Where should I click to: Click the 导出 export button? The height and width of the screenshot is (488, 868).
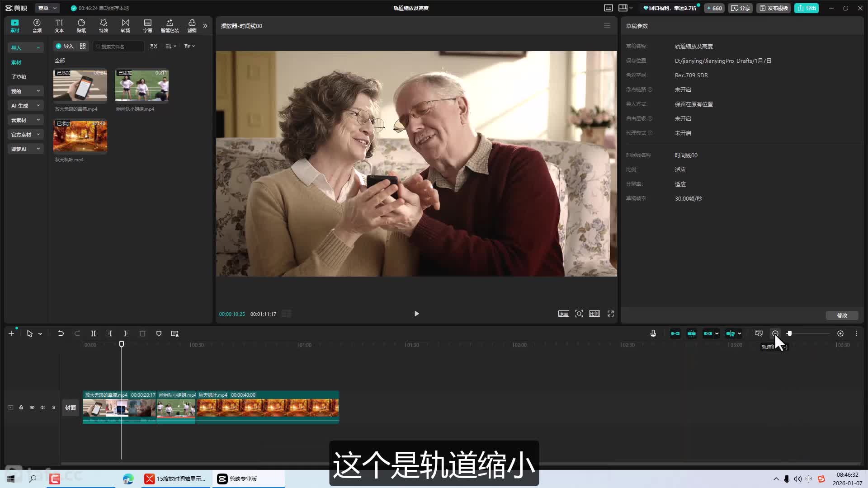tap(807, 8)
